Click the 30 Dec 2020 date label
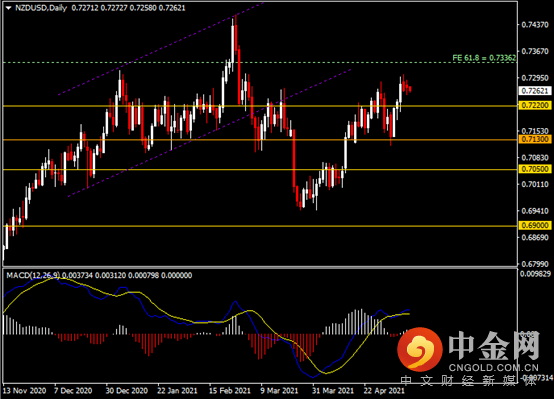 coord(126,391)
